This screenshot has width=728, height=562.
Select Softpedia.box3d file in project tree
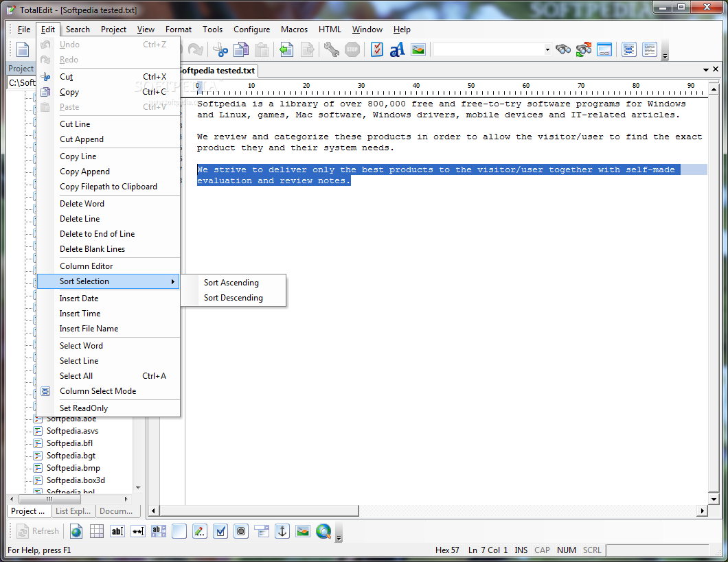(x=76, y=480)
